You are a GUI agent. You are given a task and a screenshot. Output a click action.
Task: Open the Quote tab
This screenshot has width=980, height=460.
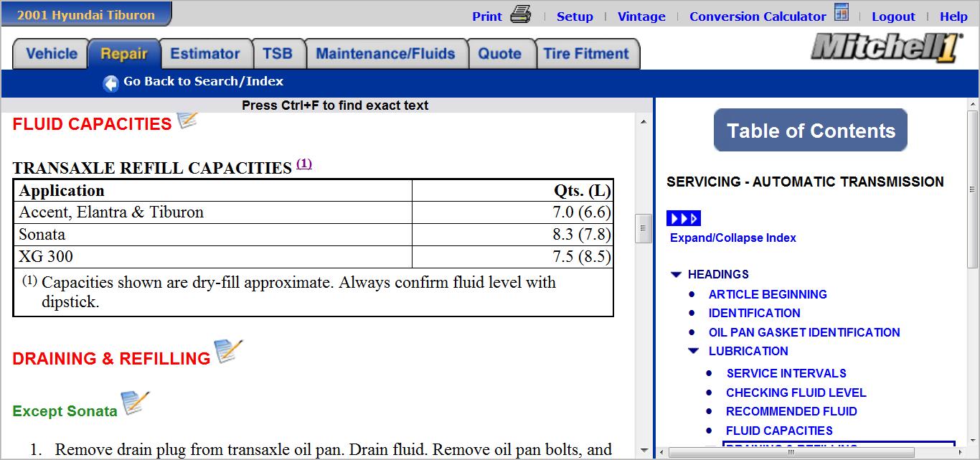pyautogui.click(x=500, y=54)
